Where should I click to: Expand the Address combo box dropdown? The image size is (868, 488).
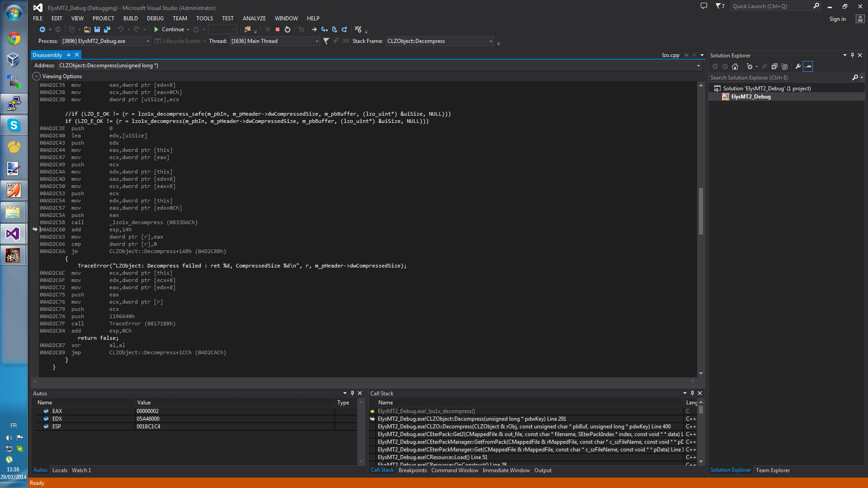coord(698,66)
